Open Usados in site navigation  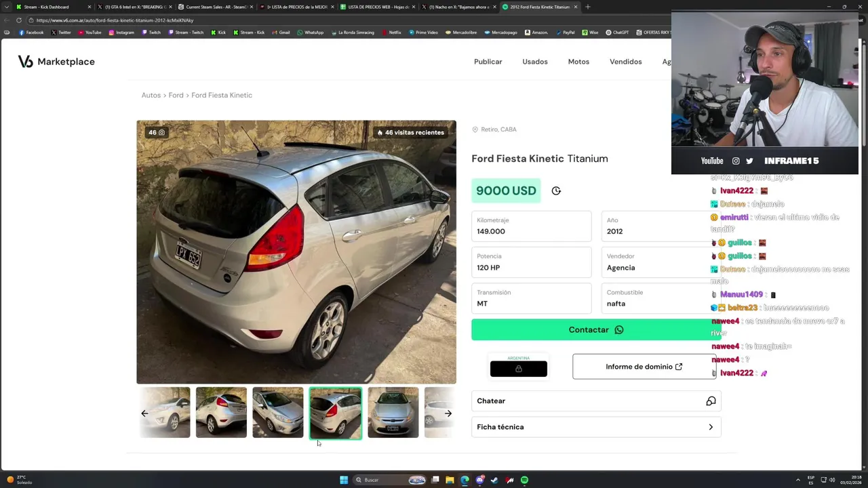coord(535,62)
